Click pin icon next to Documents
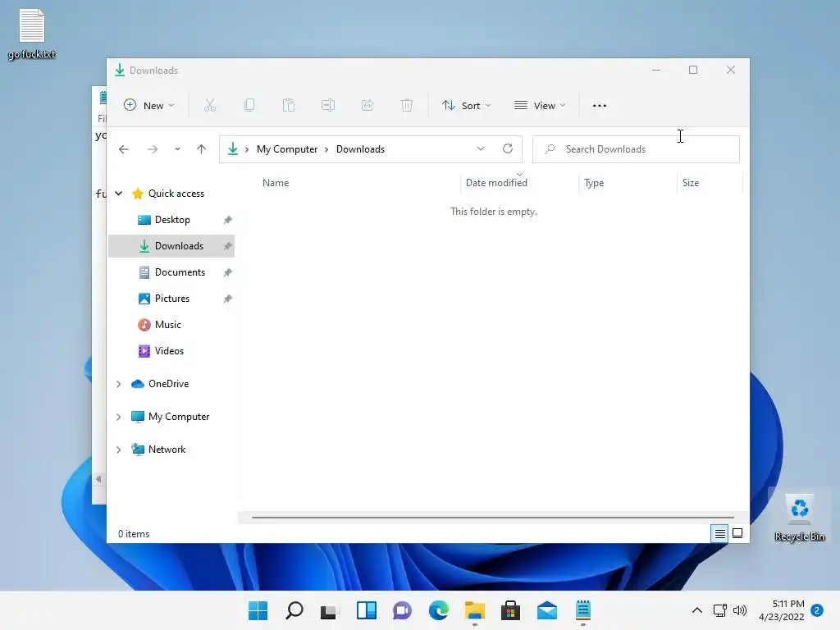Viewport: 840px width, 630px height. [x=228, y=272]
